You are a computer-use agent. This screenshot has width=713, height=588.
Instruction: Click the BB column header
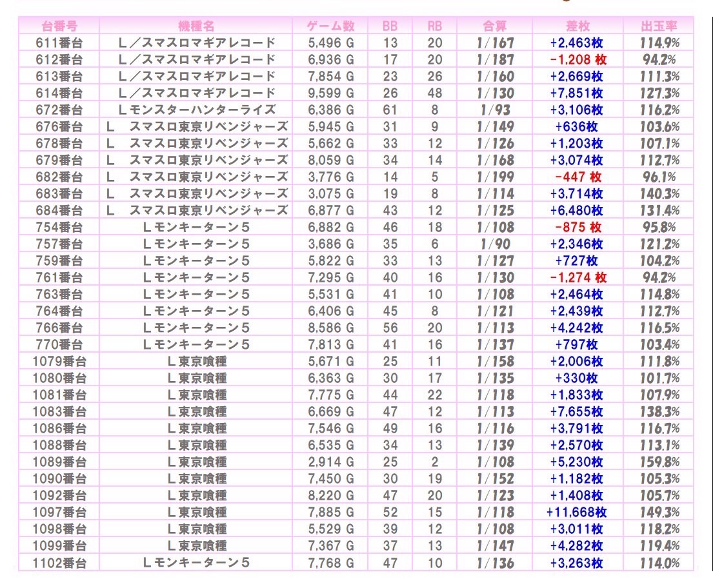(390, 26)
